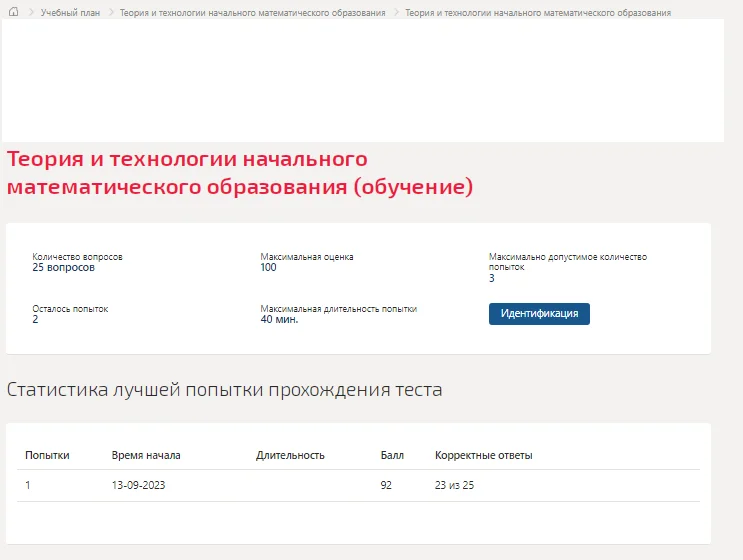Click the 40 мин. duration value
Image resolution: width=743 pixels, height=560 pixels.
click(279, 319)
